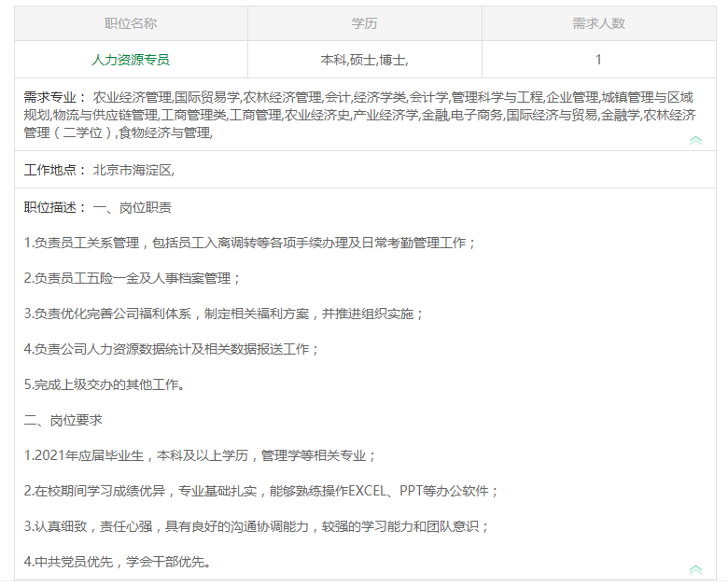Viewport: 728px width, 586px height.
Task: Click the 北京市海淀区 location text
Action: click(x=133, y=170)
